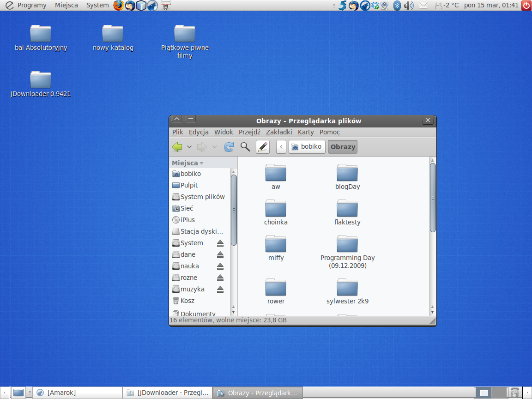This screenshot has height=399, width=532.
Task: Open the volume control speaker icon
Action: click(x=408, y=6)
